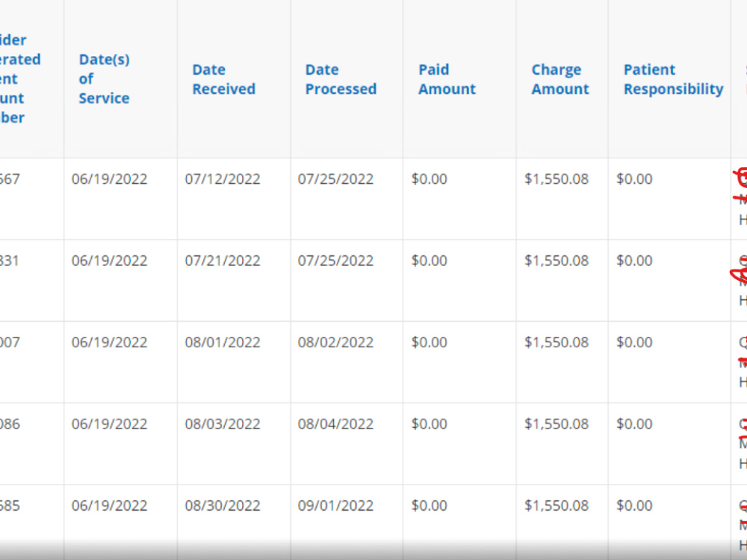The width and height of the screenshot is (747, 560).
Task: Click patient responsibility $0.00, row processed 09/01/2022
Action: tap(634, 505)
